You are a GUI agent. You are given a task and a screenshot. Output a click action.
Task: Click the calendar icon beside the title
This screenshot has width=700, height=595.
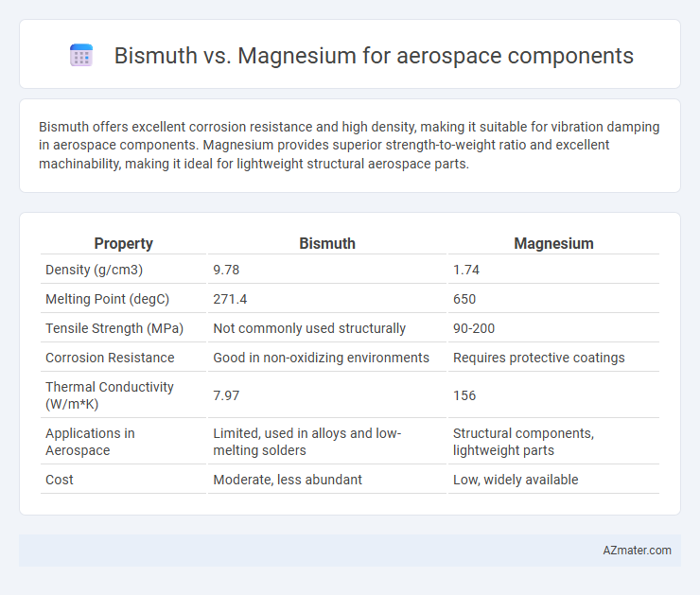(x=81, y=56)
